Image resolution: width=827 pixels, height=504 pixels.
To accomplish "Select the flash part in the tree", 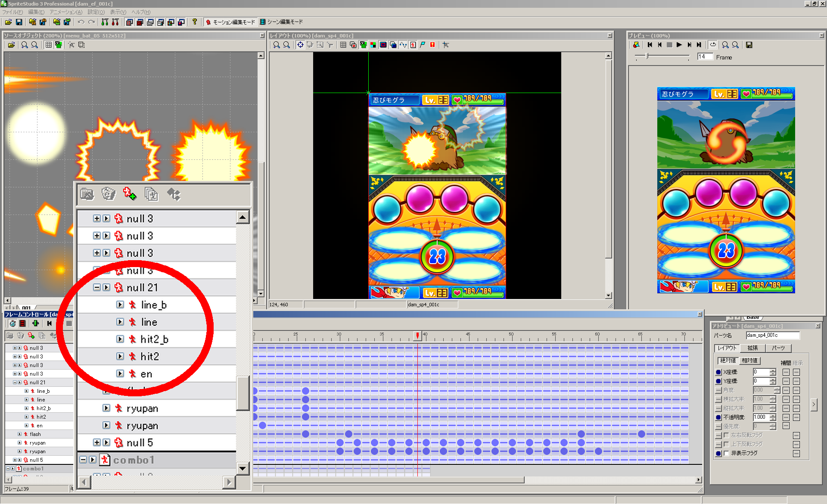I will tap(35, 434).
